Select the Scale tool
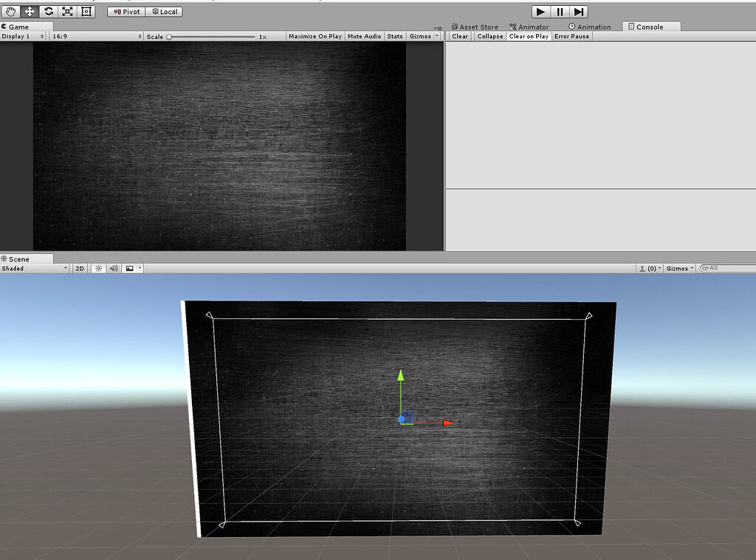Viewport: 756px width, 560px height. click(66, 11)
